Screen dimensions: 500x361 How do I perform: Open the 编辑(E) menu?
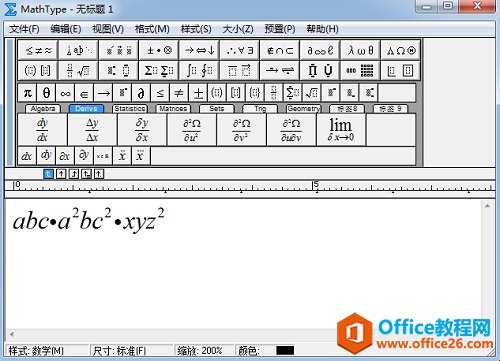(x=66, y=29)
